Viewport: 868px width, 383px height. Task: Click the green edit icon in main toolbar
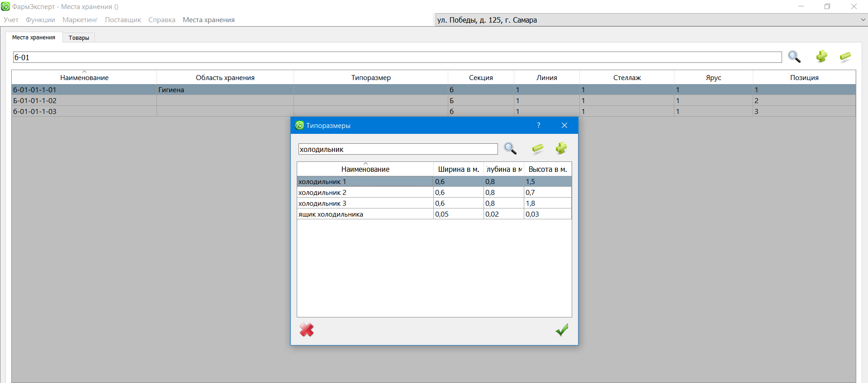845,57
